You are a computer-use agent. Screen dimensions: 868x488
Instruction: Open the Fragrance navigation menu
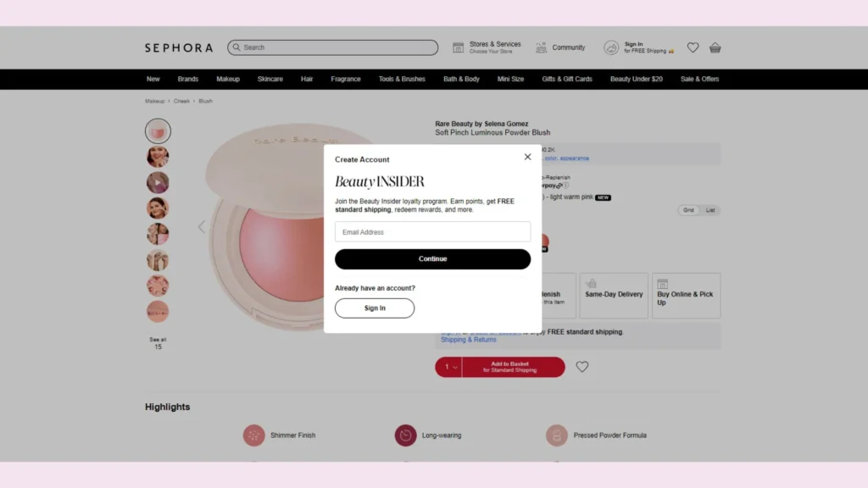[x=345, y=78]
